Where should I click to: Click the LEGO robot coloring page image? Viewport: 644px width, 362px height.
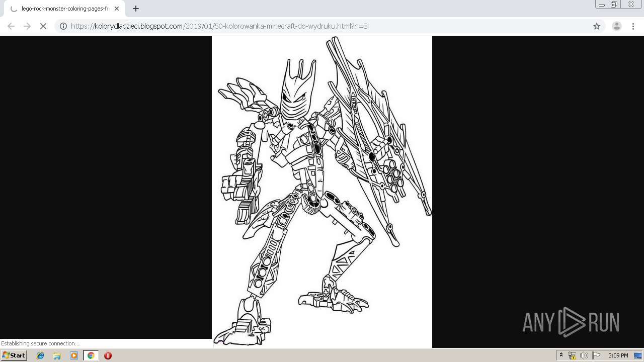tap(322, 192)
